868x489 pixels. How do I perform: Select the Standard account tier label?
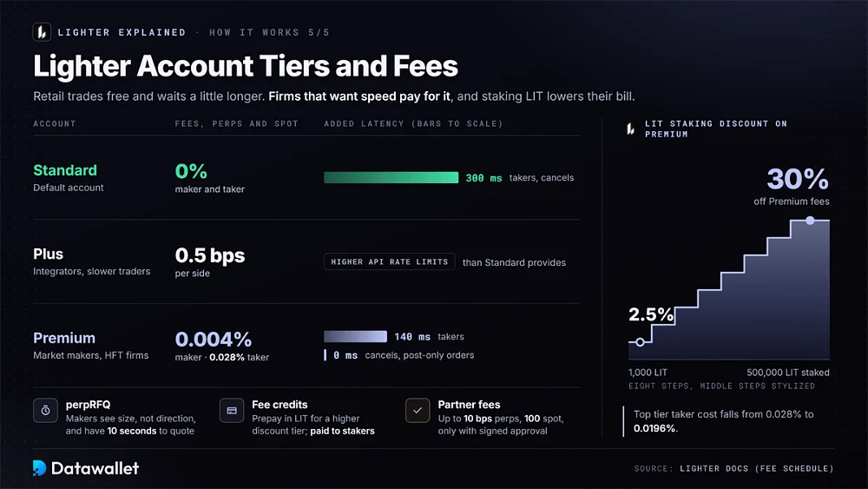[65, 170]
